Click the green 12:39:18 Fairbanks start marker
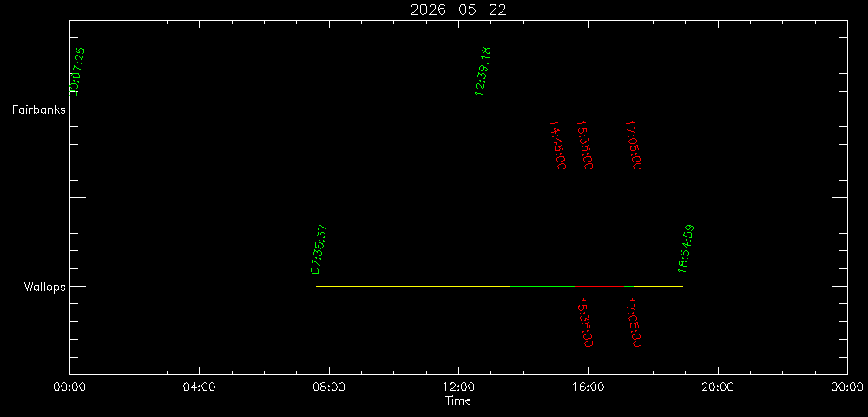Viewport: 868px width, 417px height. click(483, 71)
